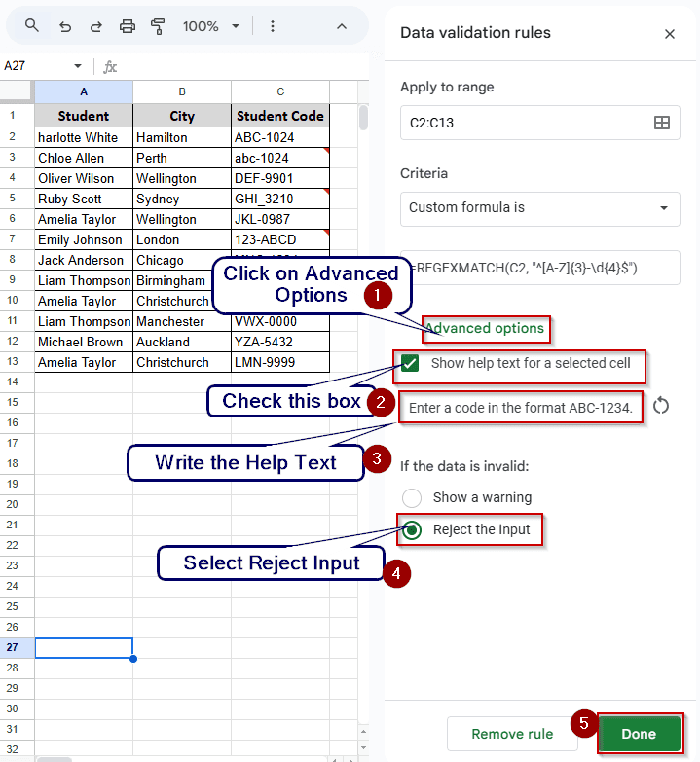Click the select all corner box
Screen dimensions: 700x762
pyautogui.click(x=17, y=91)
